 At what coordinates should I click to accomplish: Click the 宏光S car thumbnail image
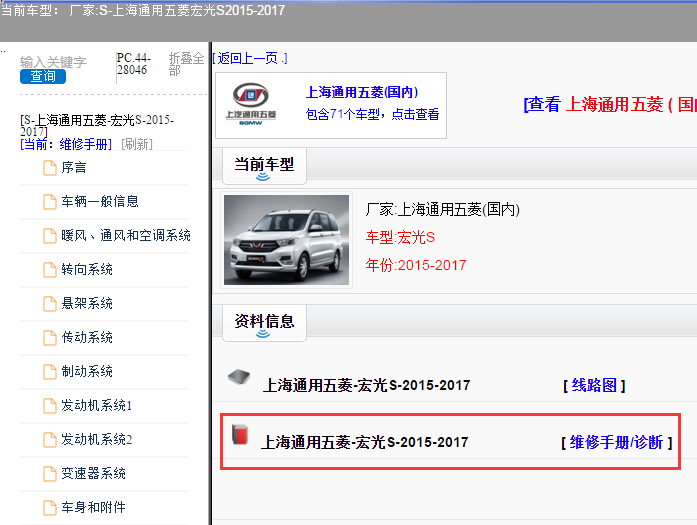[x=286, y=240]
